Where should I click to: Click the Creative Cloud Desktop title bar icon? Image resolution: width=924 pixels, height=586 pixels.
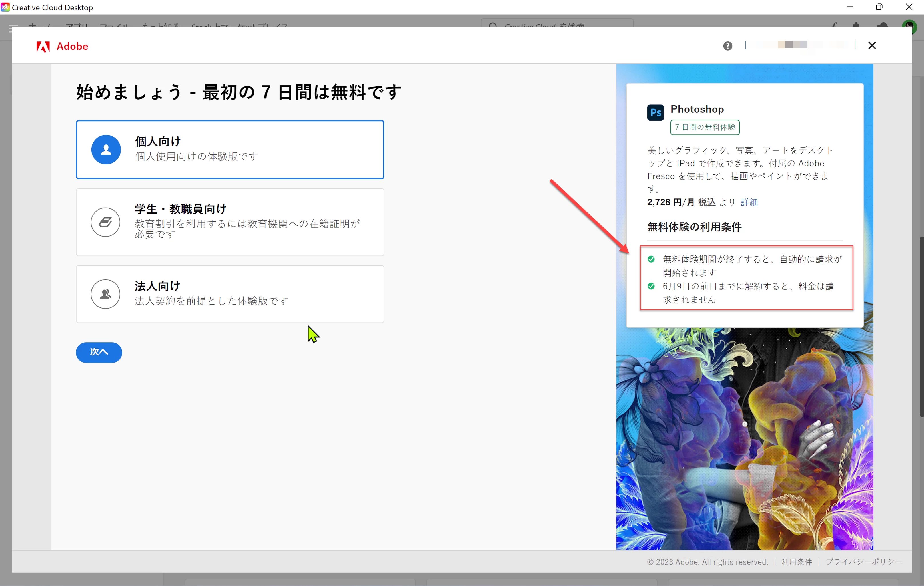(5, 7)
